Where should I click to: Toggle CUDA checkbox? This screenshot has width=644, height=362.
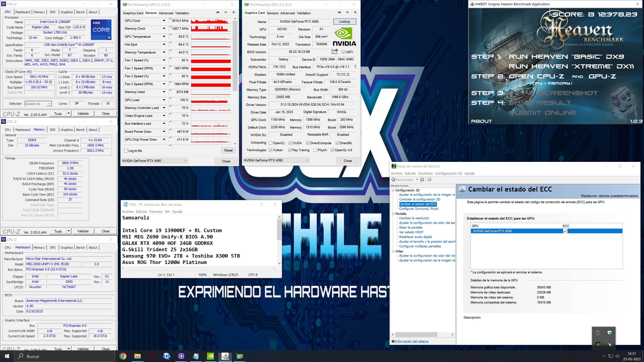coord(290,143)
